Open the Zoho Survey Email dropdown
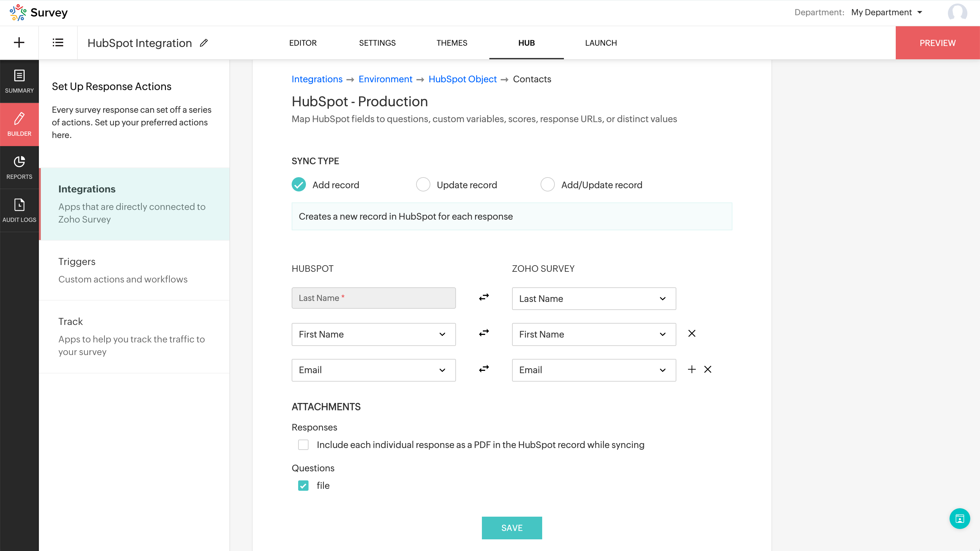This screenshot has width=980, height=551. coord(593,370)
